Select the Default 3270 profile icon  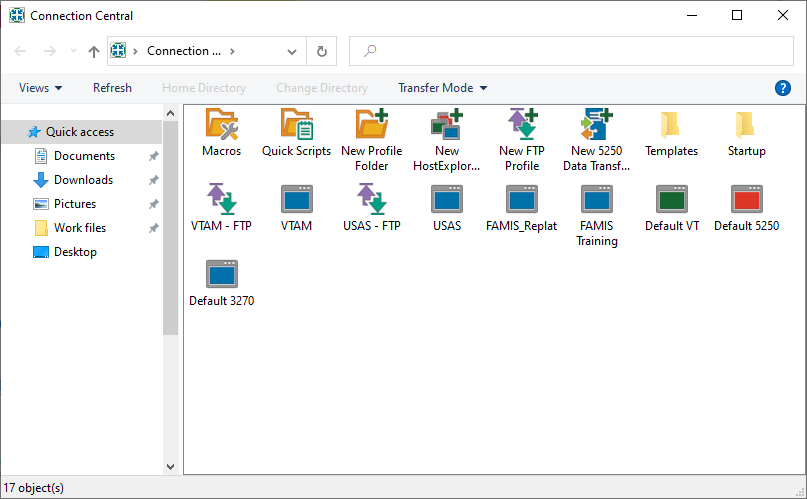click(222, 274)
